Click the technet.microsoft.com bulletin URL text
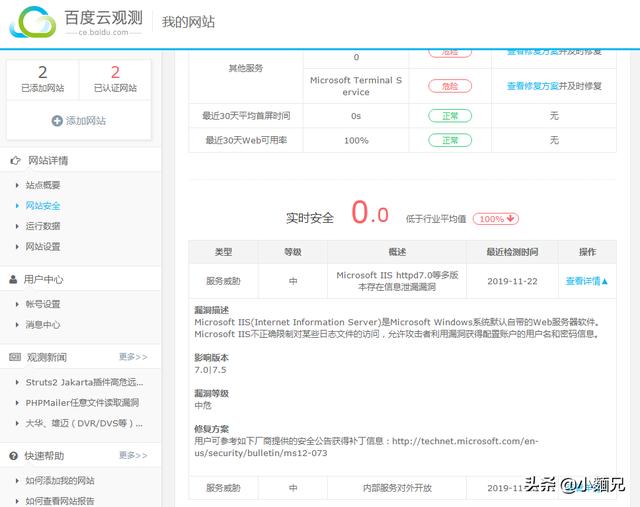640x507 pixels. [x=366, y=447]
